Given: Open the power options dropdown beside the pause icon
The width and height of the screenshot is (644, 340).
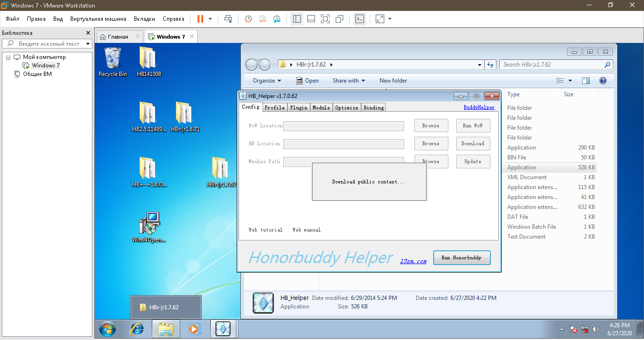Looking at the screenshot, I should (210, 19).
